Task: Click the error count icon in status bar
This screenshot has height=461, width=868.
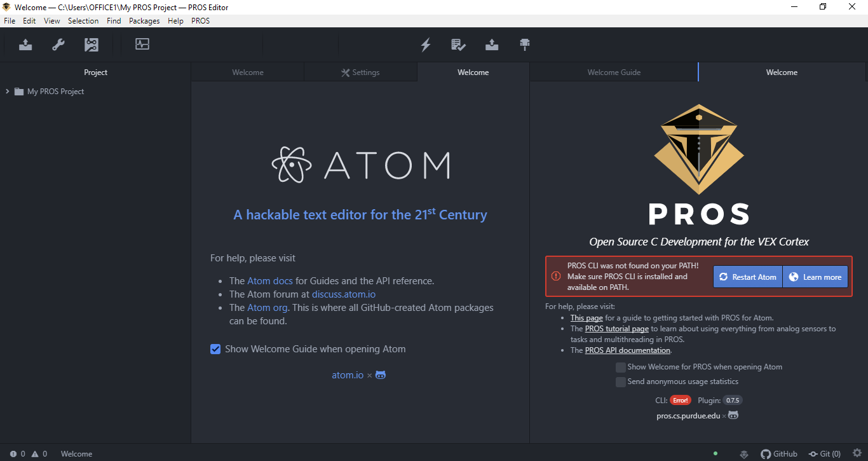Action: [x=13, y=454]
